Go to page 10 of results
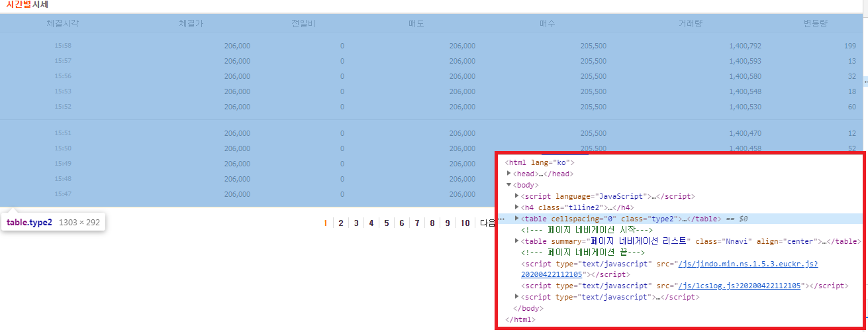868x332 pixels. [x=465, y=223]
